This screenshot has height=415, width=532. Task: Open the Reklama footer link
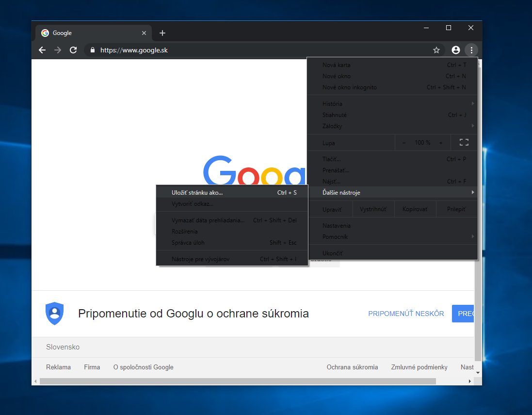[x=58, y=367]
